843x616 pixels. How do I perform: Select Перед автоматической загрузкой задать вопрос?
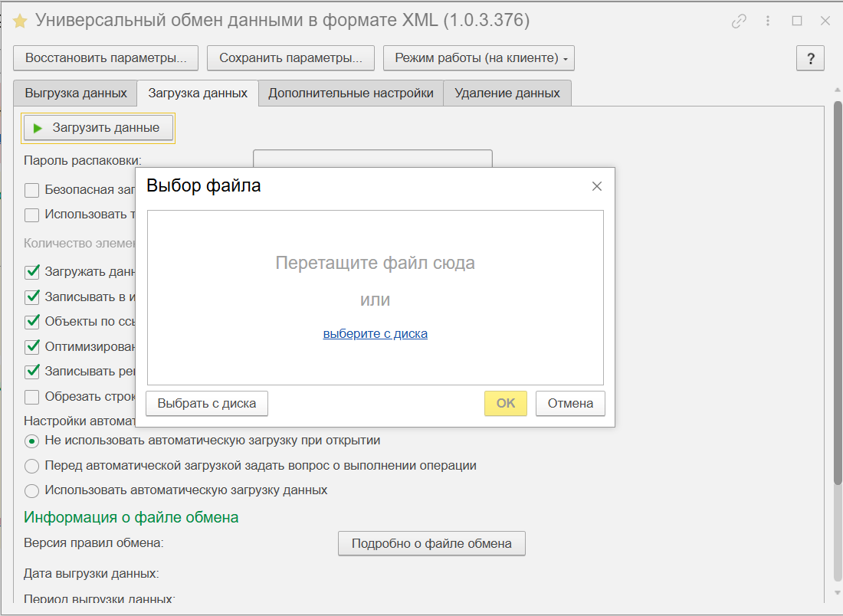point(31,466)
